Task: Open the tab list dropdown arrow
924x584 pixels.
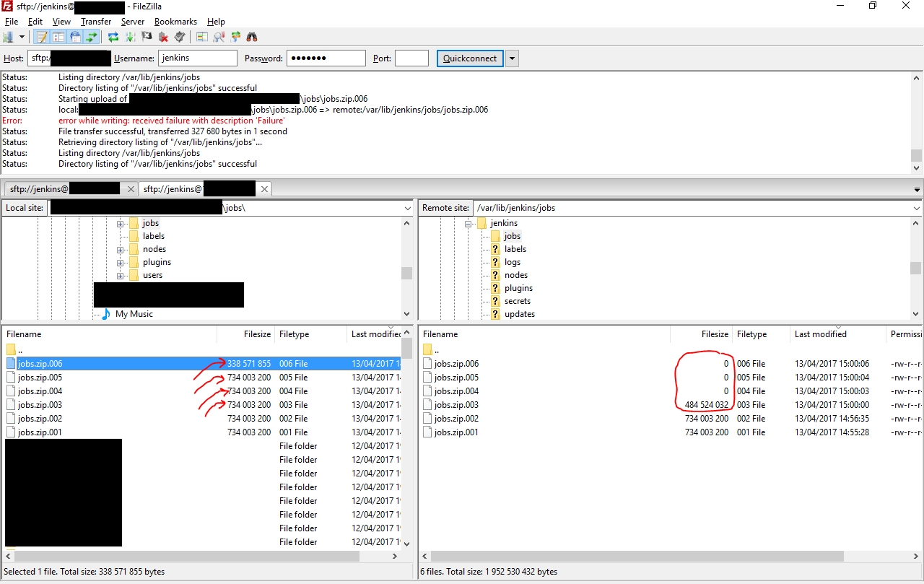Action: [x=917, y=190]
